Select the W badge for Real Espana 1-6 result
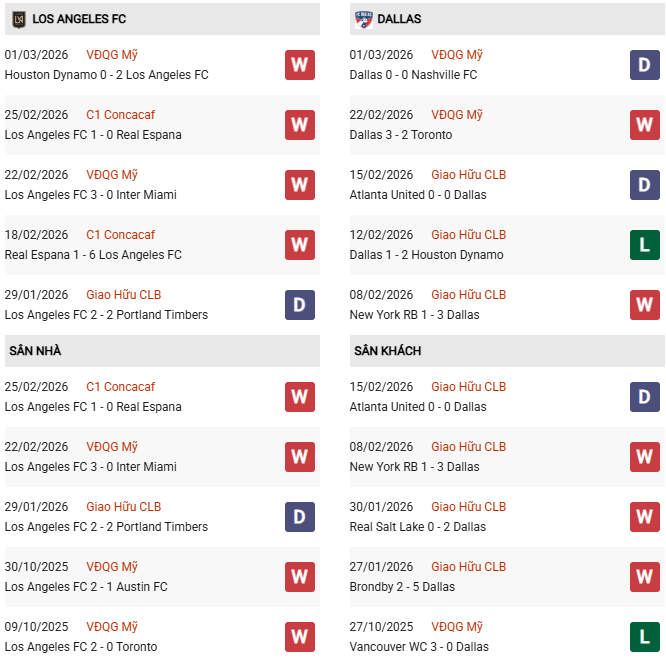666x661 pixels. click(x=299, y=245)
